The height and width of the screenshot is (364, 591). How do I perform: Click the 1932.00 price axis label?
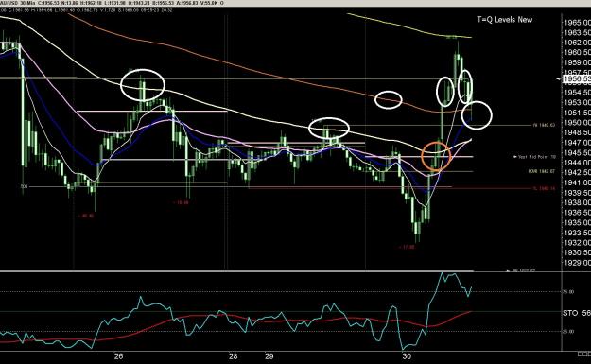click(x=577, y=242)
